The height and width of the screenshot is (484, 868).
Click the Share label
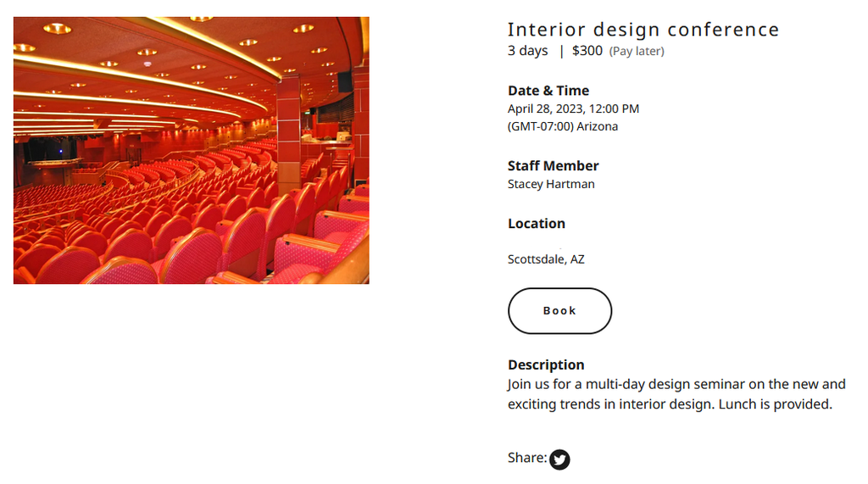point(526,458)
